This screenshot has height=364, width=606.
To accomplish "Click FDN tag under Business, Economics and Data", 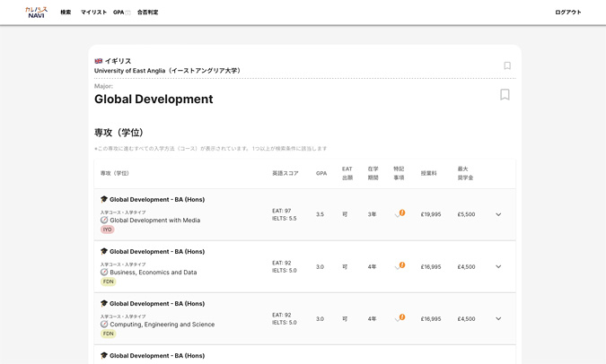I will coord(109,282).
